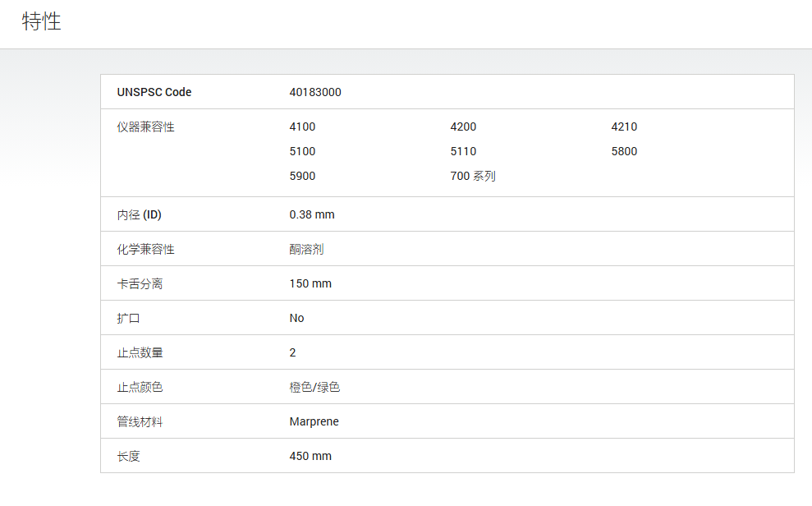
Task: Select the 卡舌分离 value 150 mm
Action: pyautogui.click(x=310, y=284)
